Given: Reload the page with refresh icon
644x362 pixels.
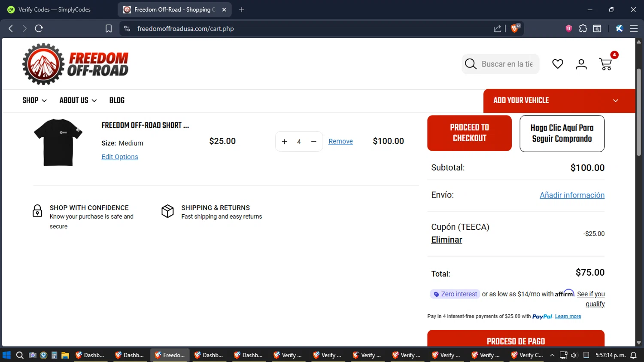Looking at the screenshot, I should coord(39,28).
